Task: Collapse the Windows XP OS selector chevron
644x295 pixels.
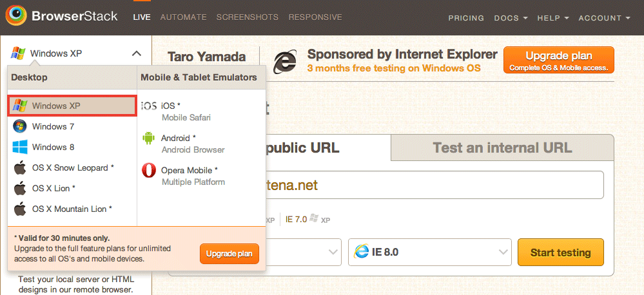Action: pos(137,53)
